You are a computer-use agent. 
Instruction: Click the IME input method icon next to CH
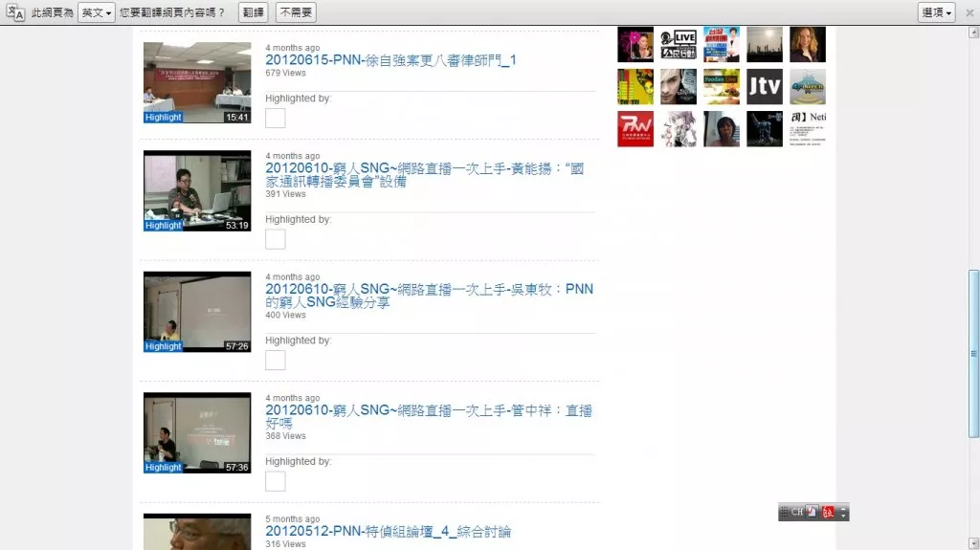pyautogui.click(x=812, y=512)
